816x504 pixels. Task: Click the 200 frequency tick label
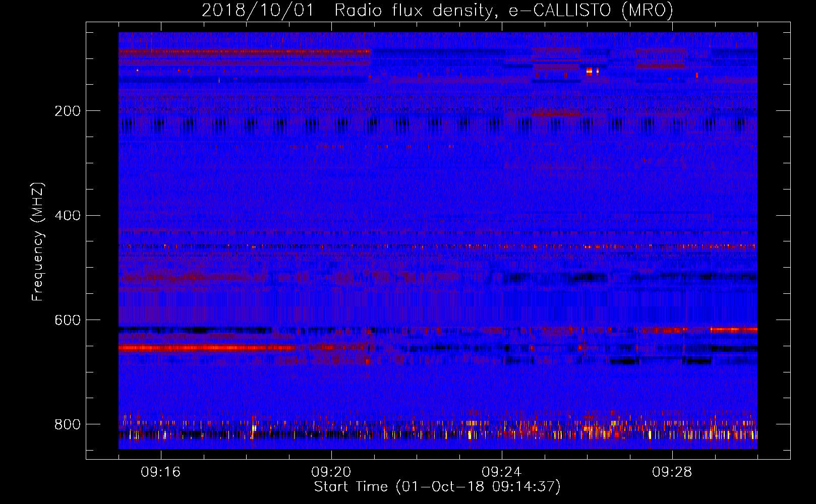(x=68, y=111)
